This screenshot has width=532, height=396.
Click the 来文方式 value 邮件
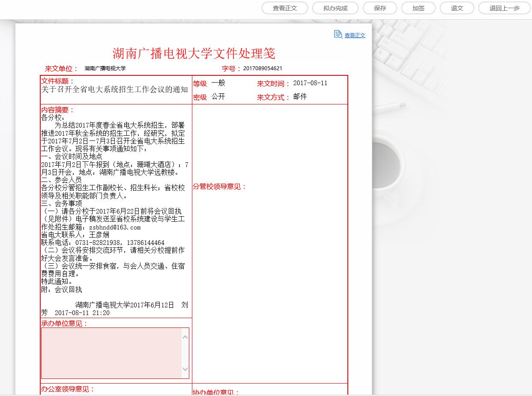(300, 97)
